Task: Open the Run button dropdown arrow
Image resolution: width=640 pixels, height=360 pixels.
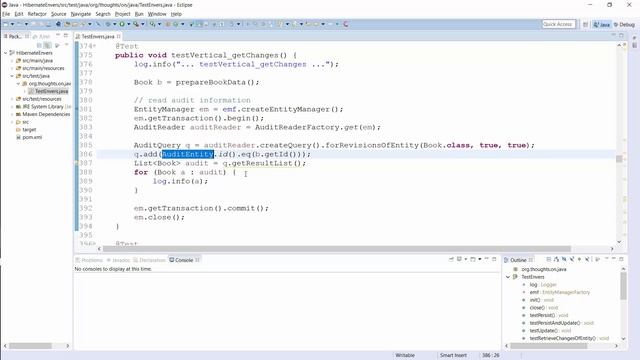Action: click(128, 24)
